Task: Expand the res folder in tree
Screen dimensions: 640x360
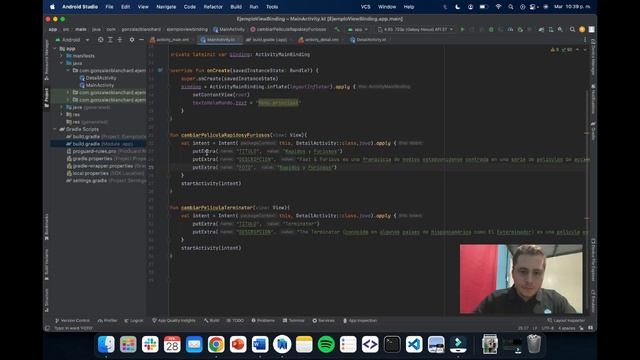Action: pos(62,115)
